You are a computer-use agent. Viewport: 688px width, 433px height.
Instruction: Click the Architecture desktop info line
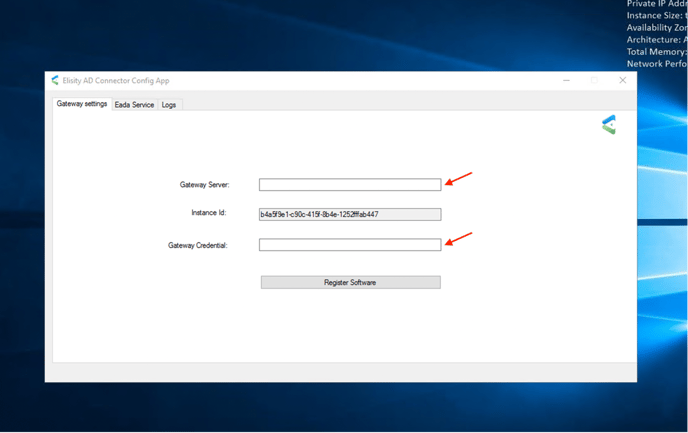click(x=657, y=39)
